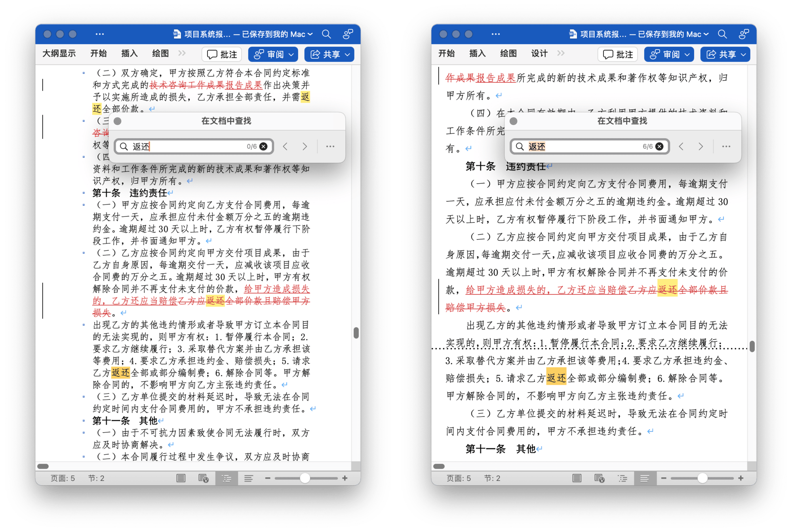Click the 页面: 5 indicator in the right status bar

click(459, 478)
